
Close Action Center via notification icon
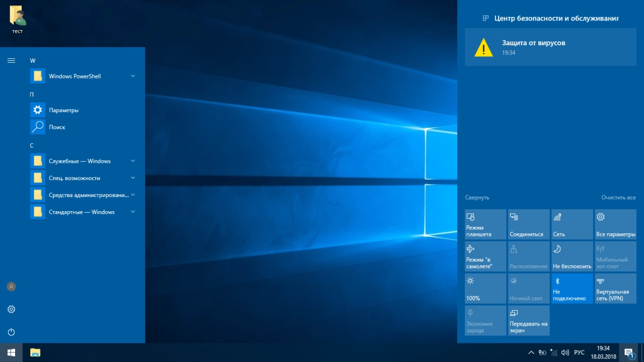coord(629,352)
